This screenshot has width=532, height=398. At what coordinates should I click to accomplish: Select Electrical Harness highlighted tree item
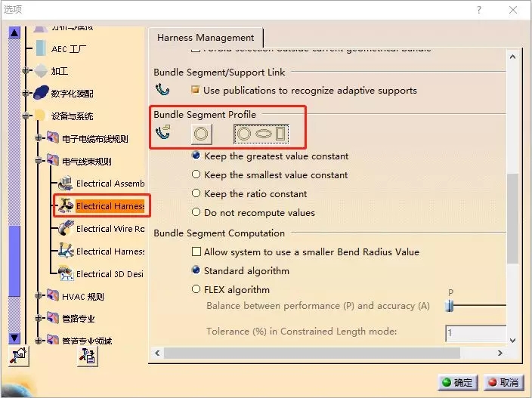tap(110, 206)
